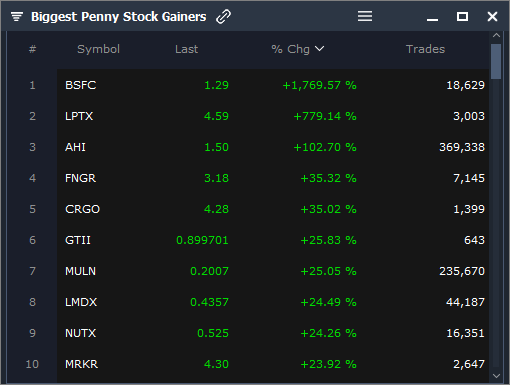The width and height of the screenshot is (510, 385).
Task: Click the # column header
Action: (x=32, y=49)
